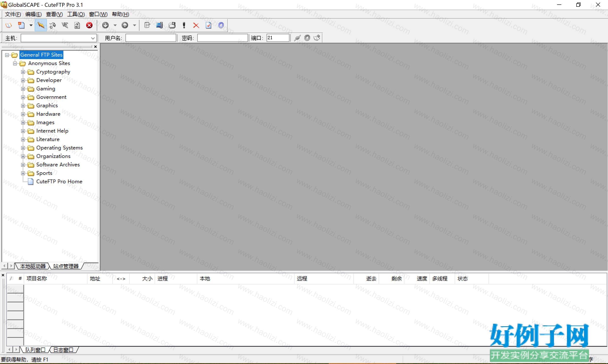Viewport: 608px width, 364px height.
Task: Open the 帮助(H) menu
Action: (120, 14)
